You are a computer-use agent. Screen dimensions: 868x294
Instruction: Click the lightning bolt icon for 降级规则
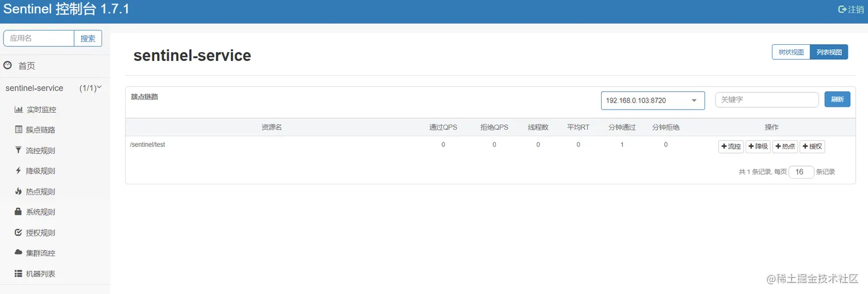pyautogui.click(x=18, y=171)
